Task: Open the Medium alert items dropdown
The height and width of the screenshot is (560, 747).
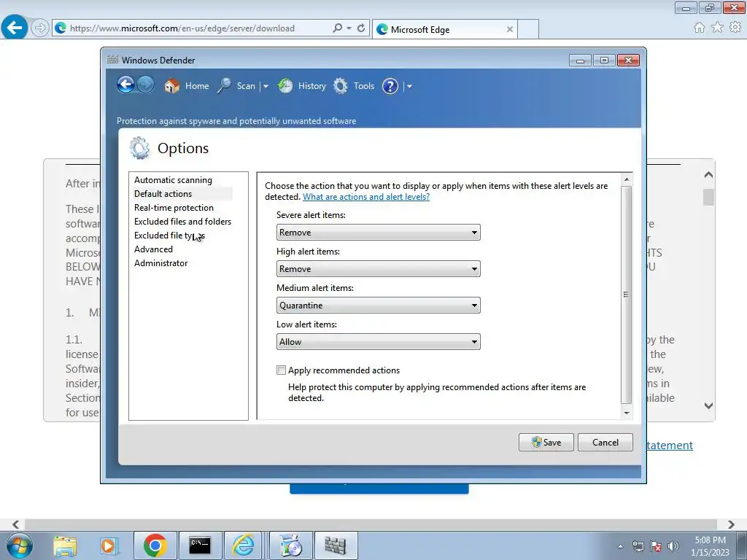Action: click(x=379, y=306)
